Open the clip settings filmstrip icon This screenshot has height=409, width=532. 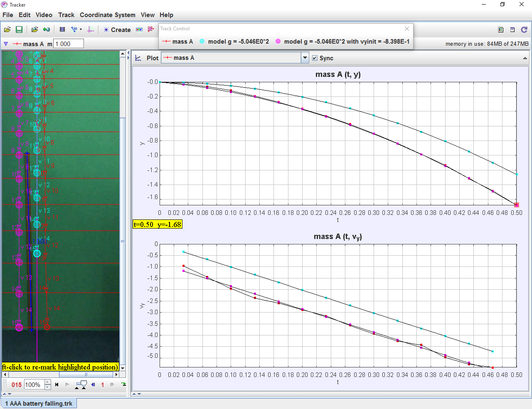pyautogui.click(x=62, y=30)
